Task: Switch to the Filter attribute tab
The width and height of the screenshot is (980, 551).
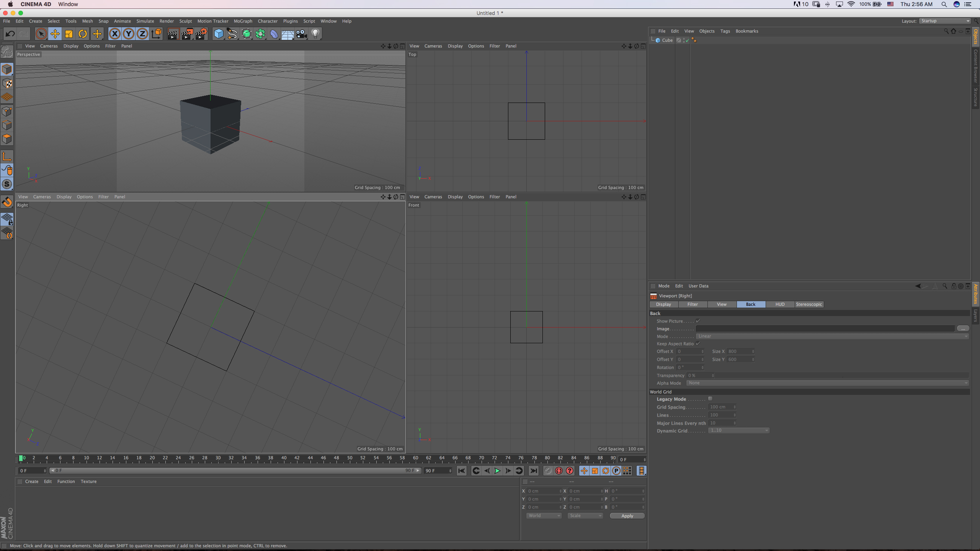Action: coord(693,304)
